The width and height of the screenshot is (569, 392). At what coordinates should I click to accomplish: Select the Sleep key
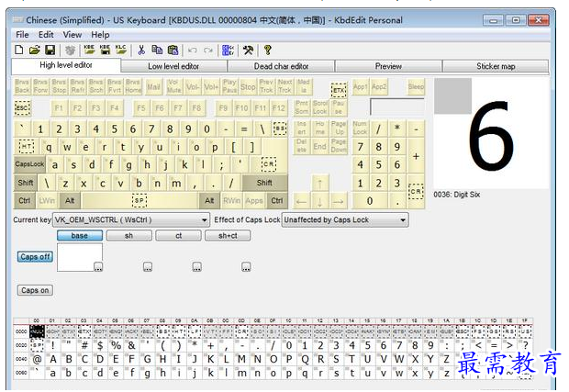416,86
